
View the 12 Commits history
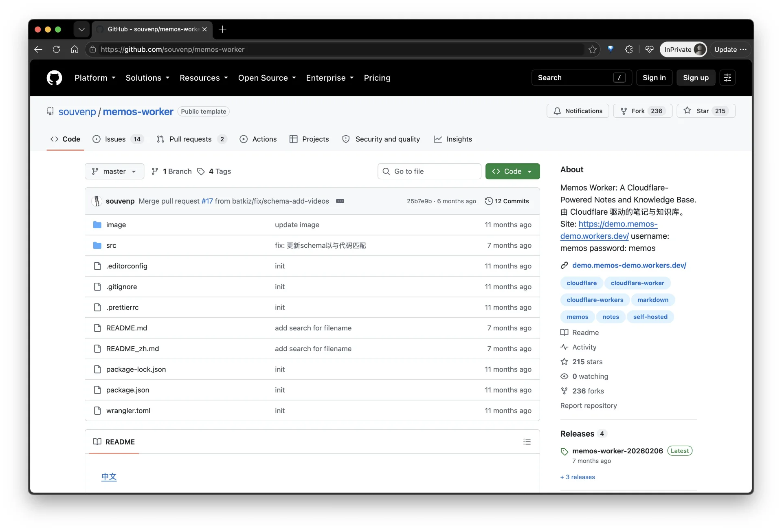tap(507, 201)
